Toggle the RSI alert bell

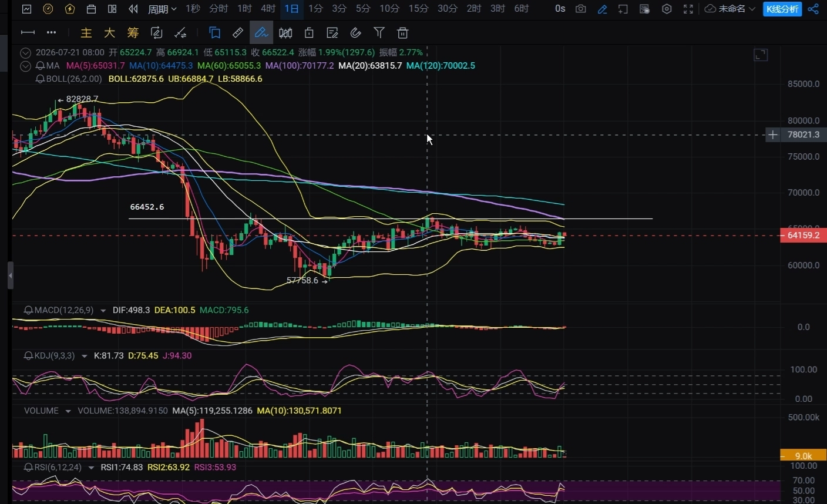tap(28, 467)
